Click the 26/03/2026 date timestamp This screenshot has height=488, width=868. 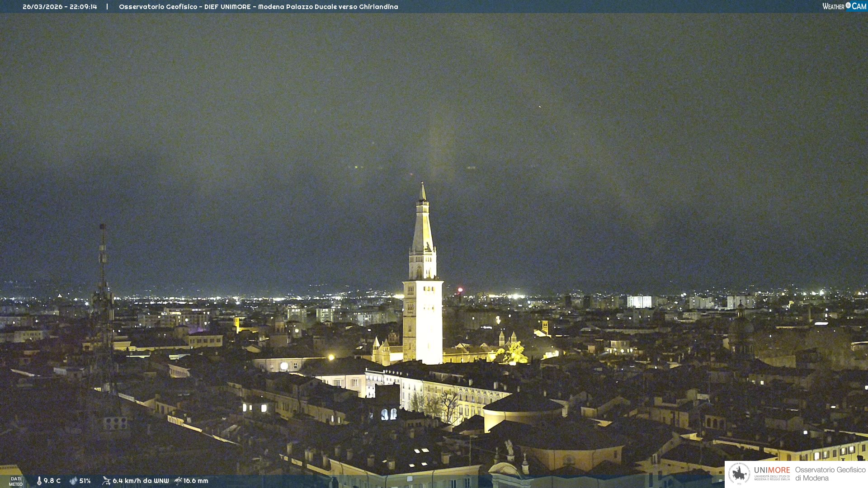[43, 7]
